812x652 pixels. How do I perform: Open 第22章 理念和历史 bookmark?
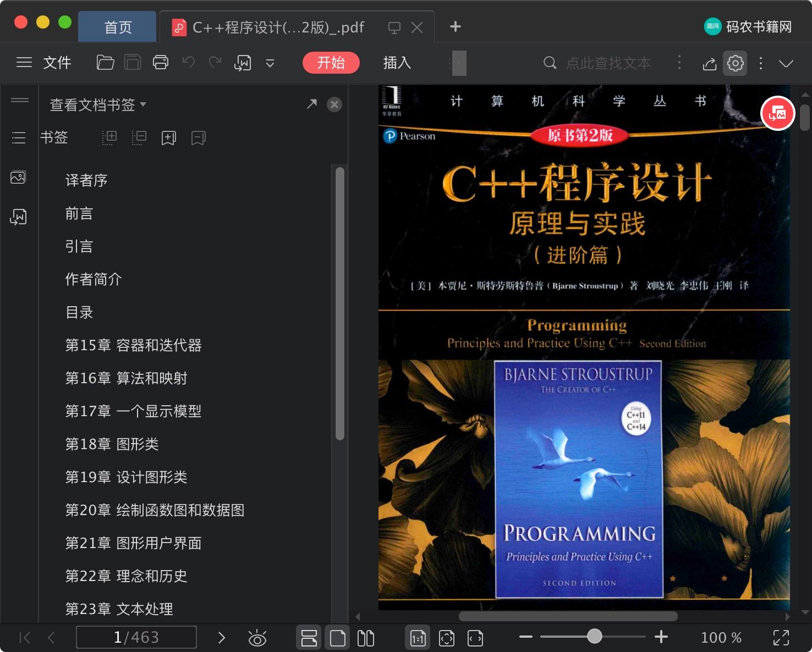127,576
